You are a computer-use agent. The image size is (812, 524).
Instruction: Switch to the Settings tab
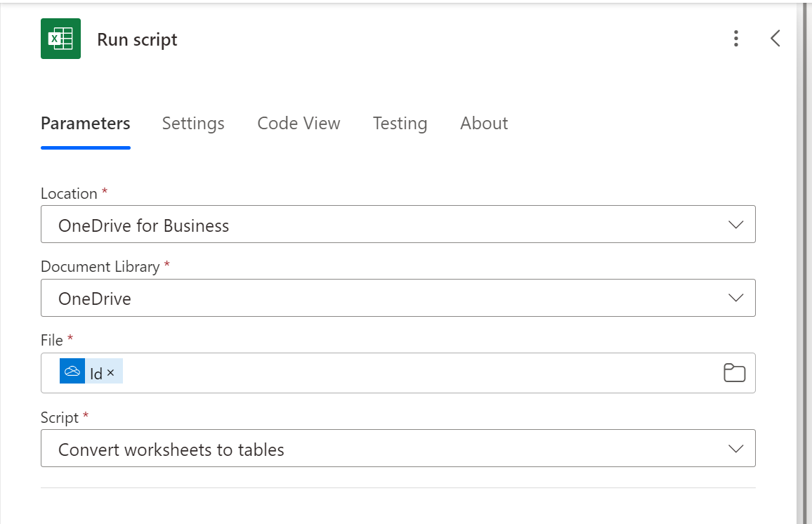(x=193, y=124)
